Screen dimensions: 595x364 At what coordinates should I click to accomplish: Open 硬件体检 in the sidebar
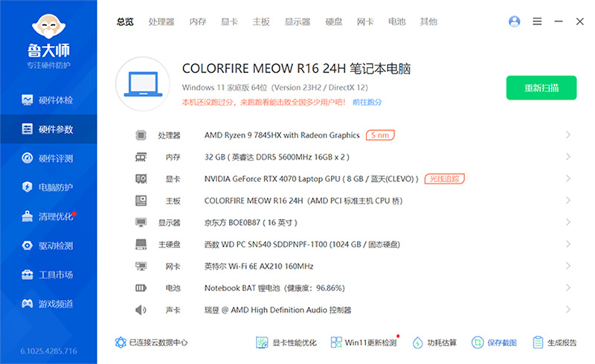click(48, 100)
